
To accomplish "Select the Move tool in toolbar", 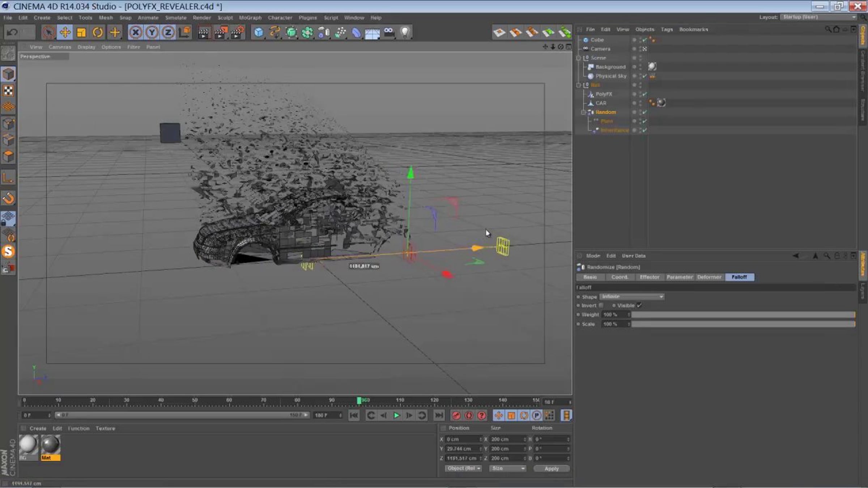I will (x=65, y=33).
